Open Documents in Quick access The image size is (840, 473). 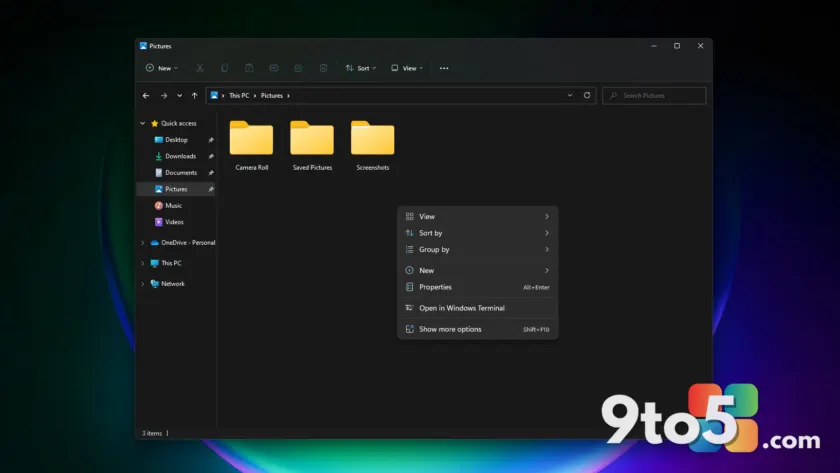[181, 172]
